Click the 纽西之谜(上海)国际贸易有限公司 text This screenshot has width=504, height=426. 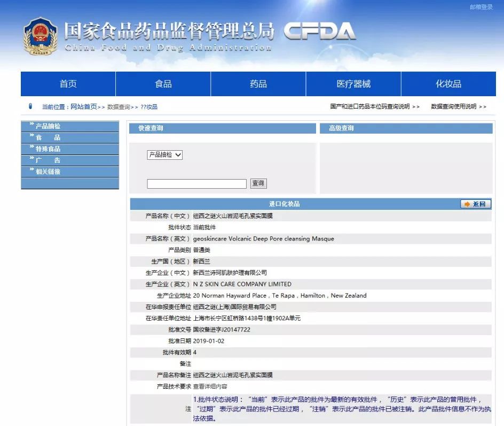[x=234, y=307]
